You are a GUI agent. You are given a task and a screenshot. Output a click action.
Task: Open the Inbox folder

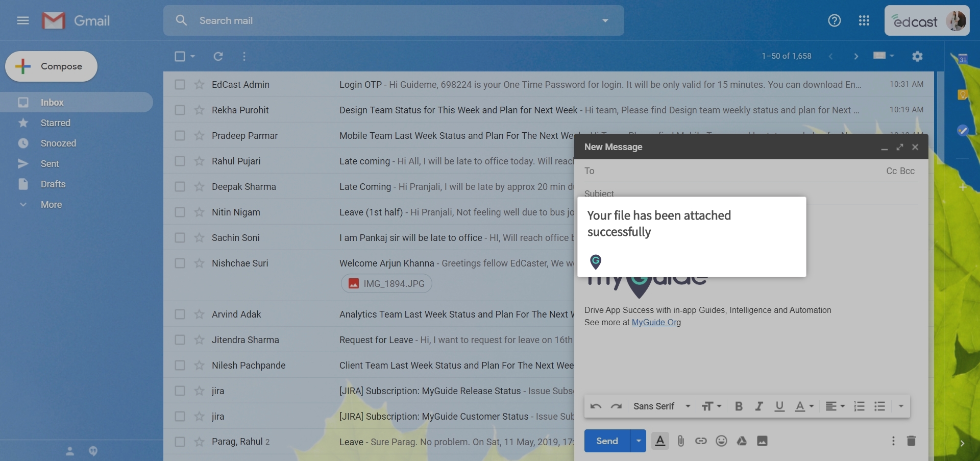click(52, 102)
